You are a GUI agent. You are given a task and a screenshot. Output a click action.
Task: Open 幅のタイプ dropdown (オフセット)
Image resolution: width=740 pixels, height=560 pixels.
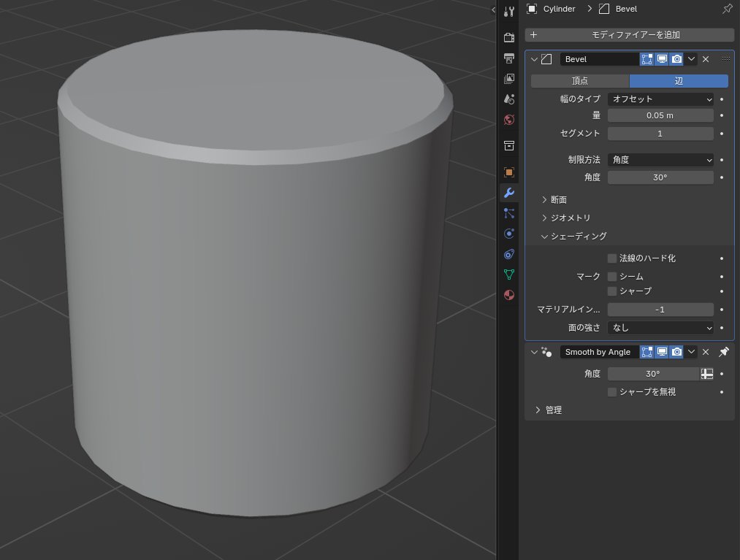coord(660,99)
